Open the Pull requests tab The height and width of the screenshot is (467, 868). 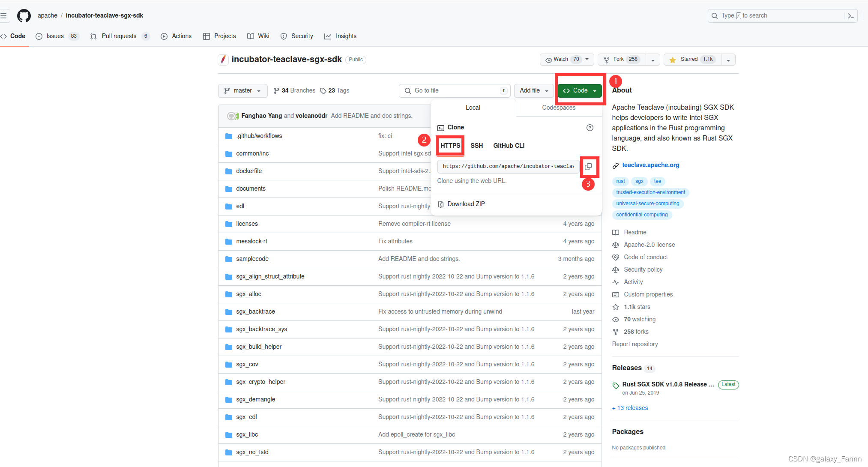[x=119, y=36]
